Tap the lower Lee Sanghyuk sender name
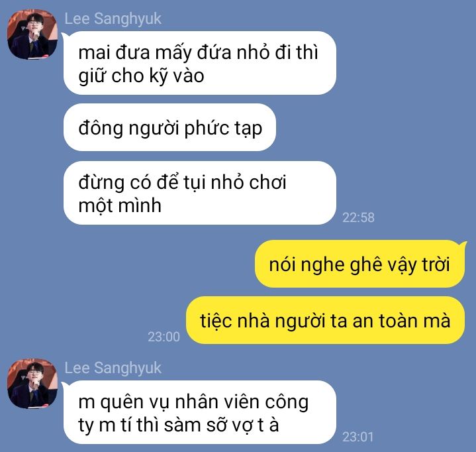 point(113,368)
